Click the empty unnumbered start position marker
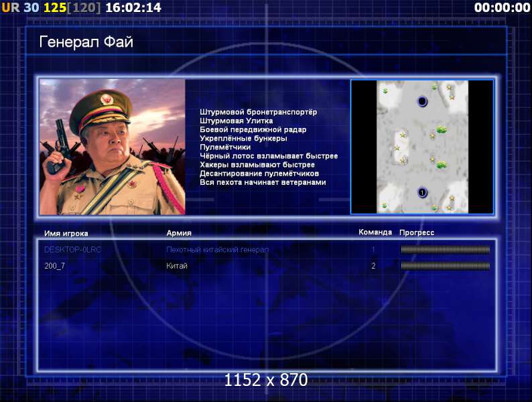532x402 pixels. 422,101
